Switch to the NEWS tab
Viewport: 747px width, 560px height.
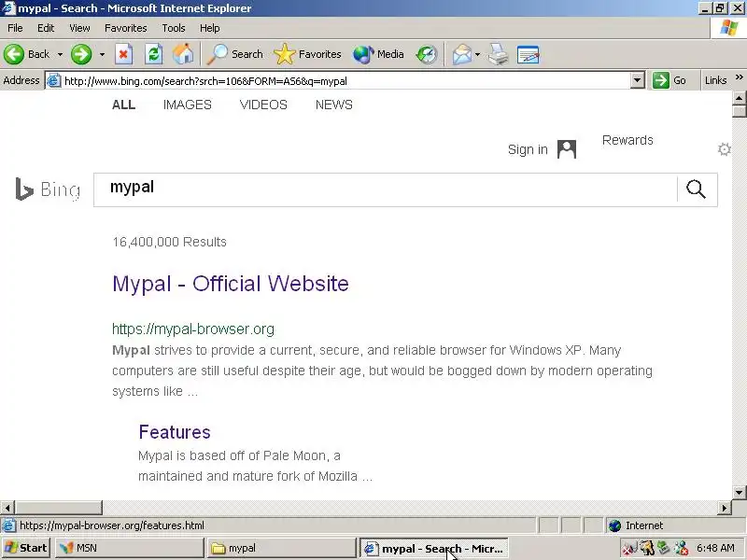(334, 105)
